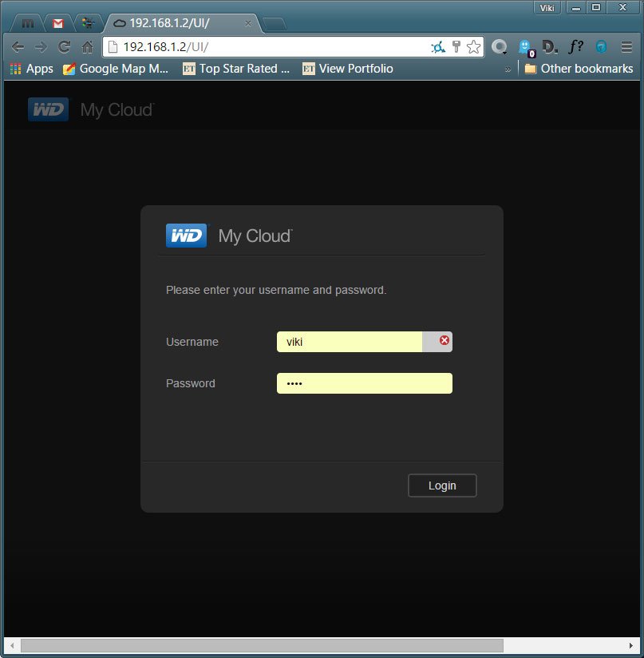Click the horizontal scrollbar thumb
Screen dimensions: 644x658
pos(262,645)
